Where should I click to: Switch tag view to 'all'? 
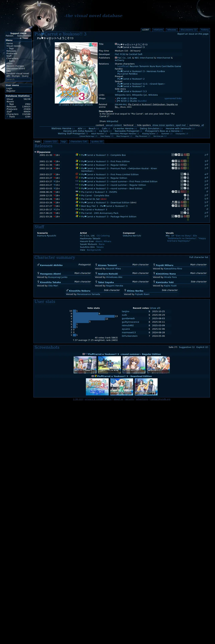click(202, 125)
